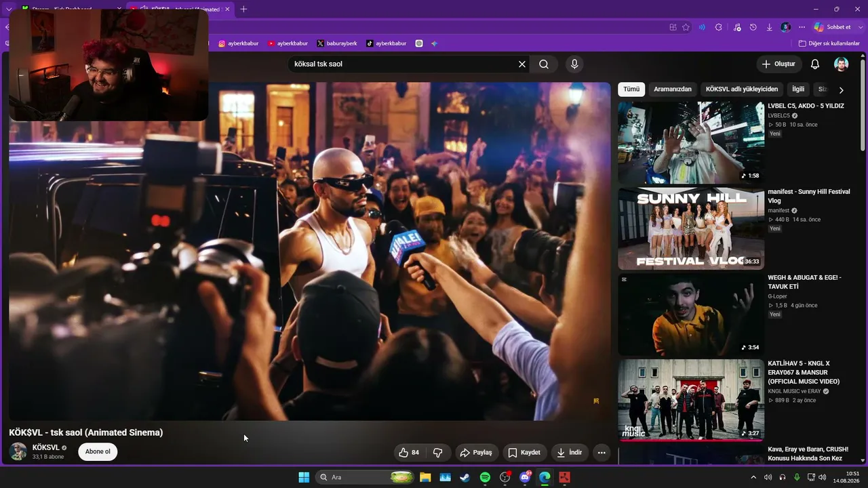868x488 pixels.
Task: Select the Aramanızdan filter chip
Action: 673,89
